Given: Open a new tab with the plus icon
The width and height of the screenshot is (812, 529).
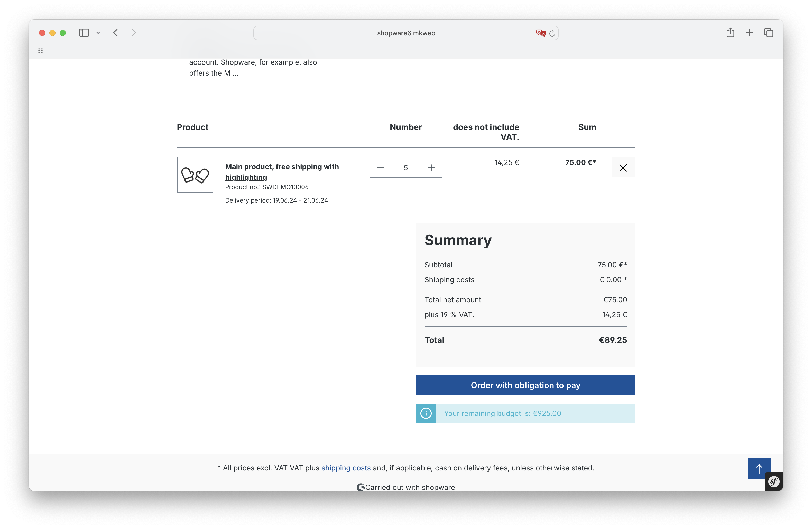Looking at the screenshot, I should tap(749, 33).
